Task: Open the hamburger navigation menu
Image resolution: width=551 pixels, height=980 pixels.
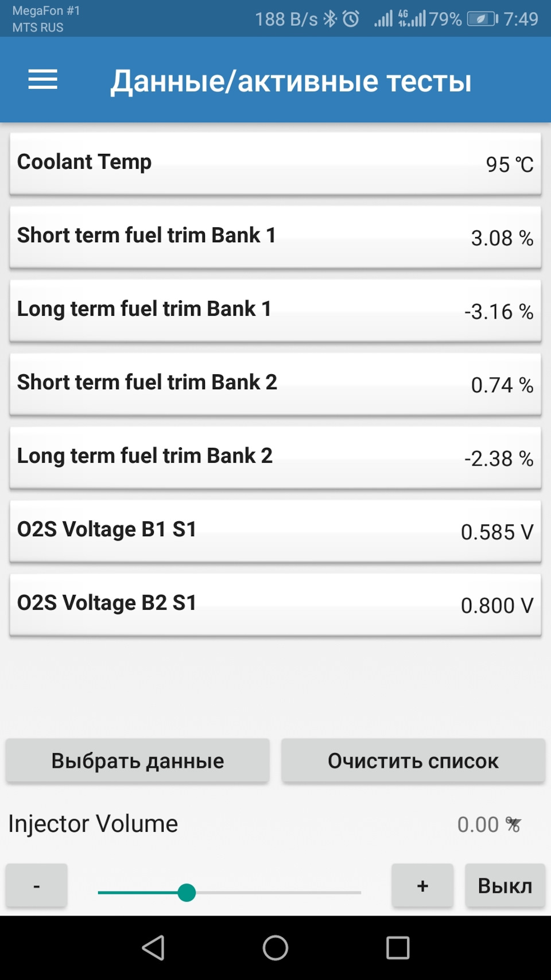Action: pos(43,79)
